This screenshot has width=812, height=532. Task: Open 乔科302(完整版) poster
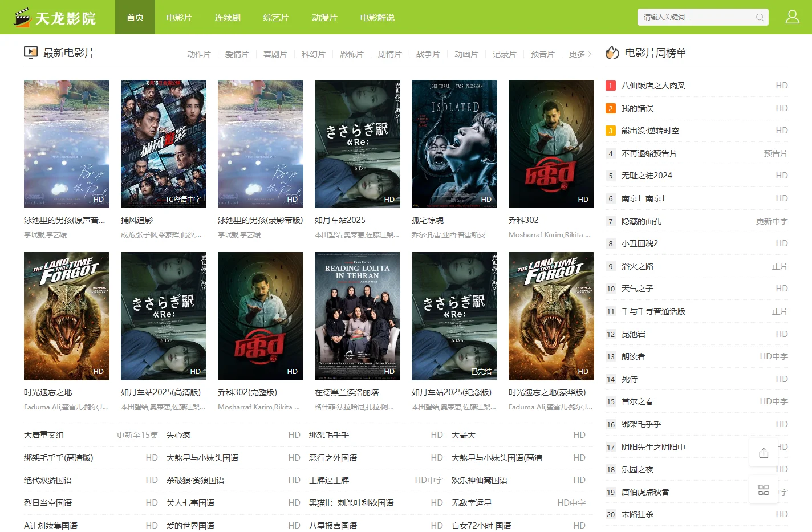pos(261,316)
